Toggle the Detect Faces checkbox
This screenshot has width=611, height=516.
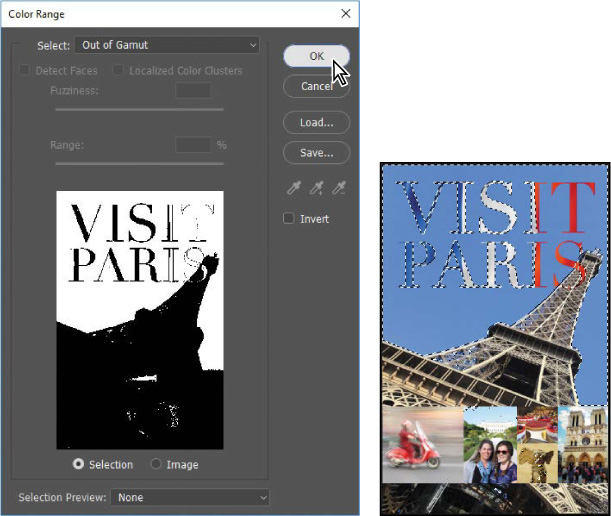pos(24,71)
